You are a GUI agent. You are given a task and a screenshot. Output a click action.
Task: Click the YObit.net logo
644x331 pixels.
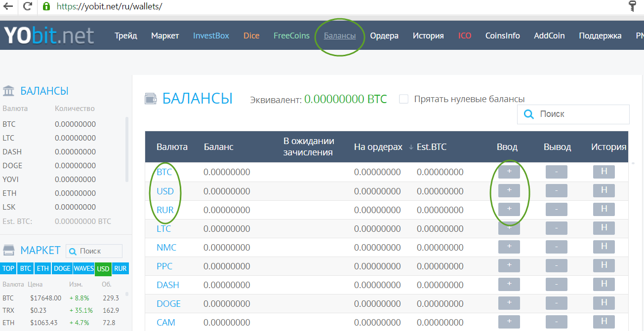tap(49, 36)
